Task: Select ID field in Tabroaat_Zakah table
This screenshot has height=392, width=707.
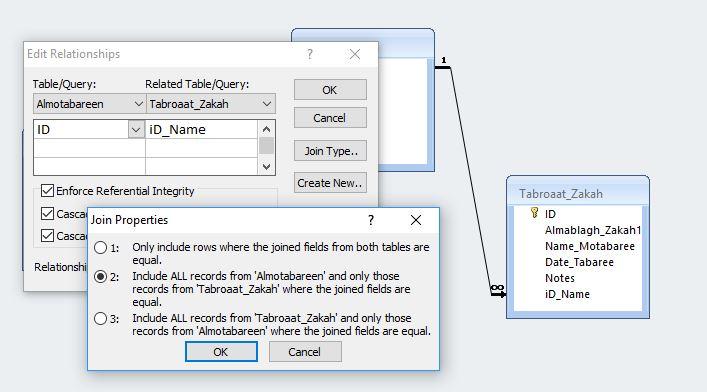Action: click(x=550, y=214)
